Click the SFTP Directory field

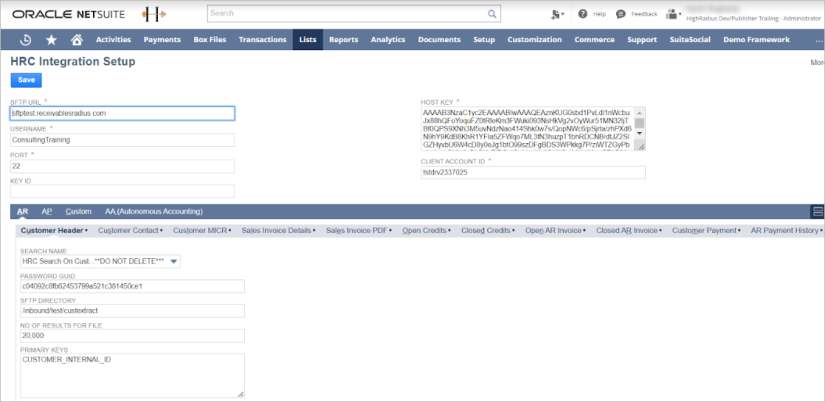[x=133, y=311]
